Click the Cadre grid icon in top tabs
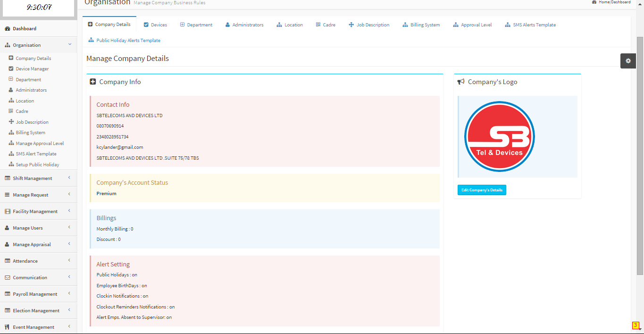Screen dimensions: 644x334 click(x=318, y=25)
